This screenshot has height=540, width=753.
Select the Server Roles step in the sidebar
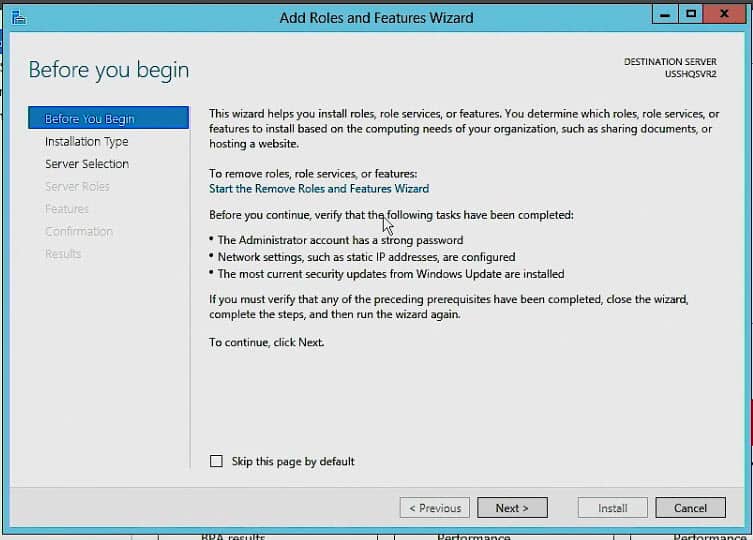point(77,186)
